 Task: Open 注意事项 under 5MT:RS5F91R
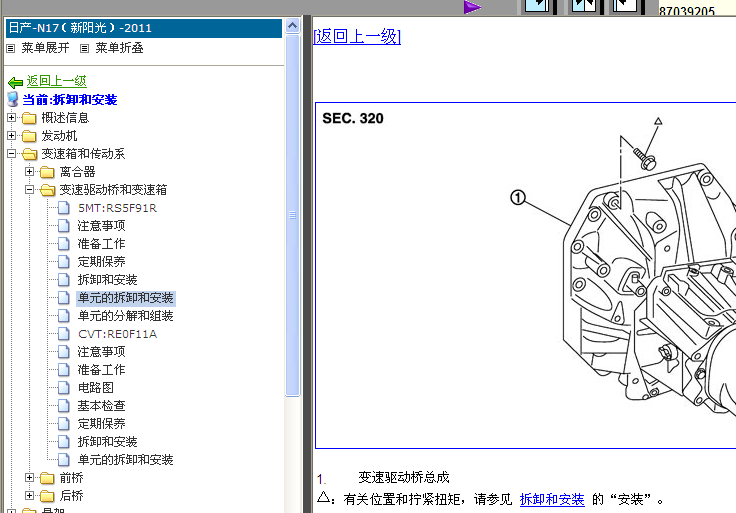pyautogui.click(x=101, y=226)
